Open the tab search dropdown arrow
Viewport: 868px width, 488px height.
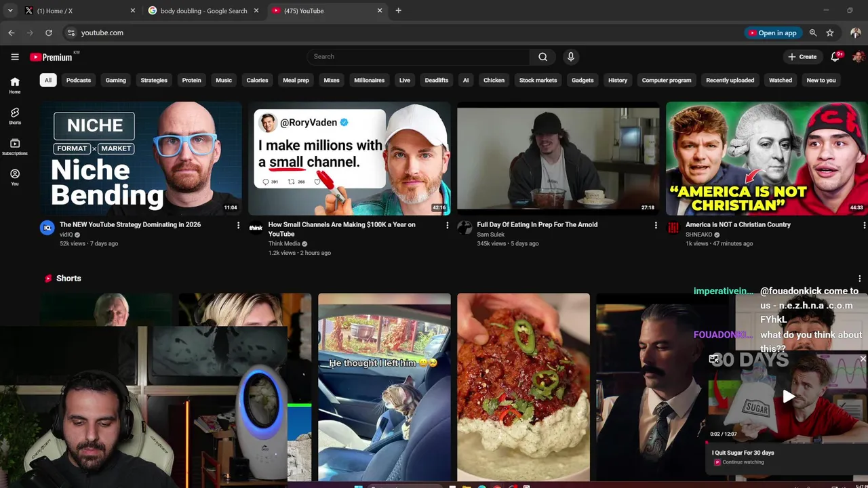click(10, 11)
